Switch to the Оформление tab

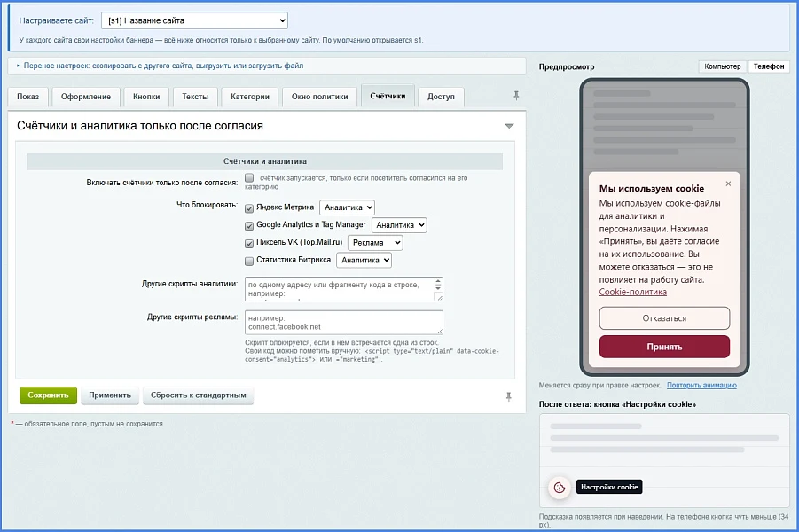click(86, 97)
